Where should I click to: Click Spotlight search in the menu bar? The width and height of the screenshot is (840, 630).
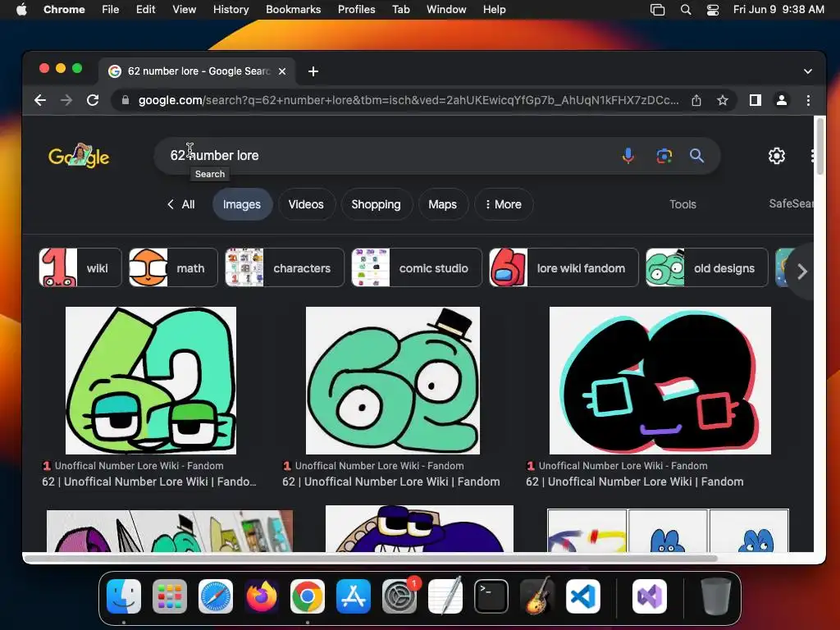pos(686,10)
